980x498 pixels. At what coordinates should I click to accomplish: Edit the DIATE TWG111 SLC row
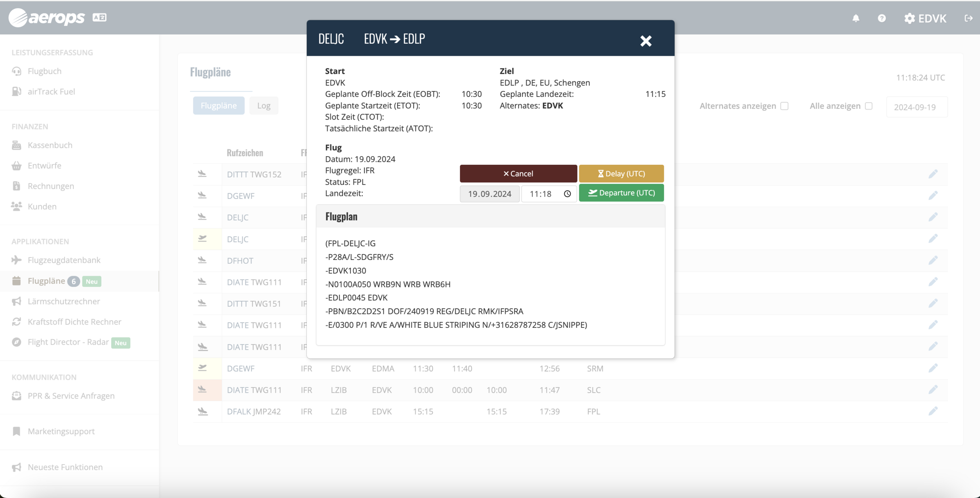pos(933,390)
